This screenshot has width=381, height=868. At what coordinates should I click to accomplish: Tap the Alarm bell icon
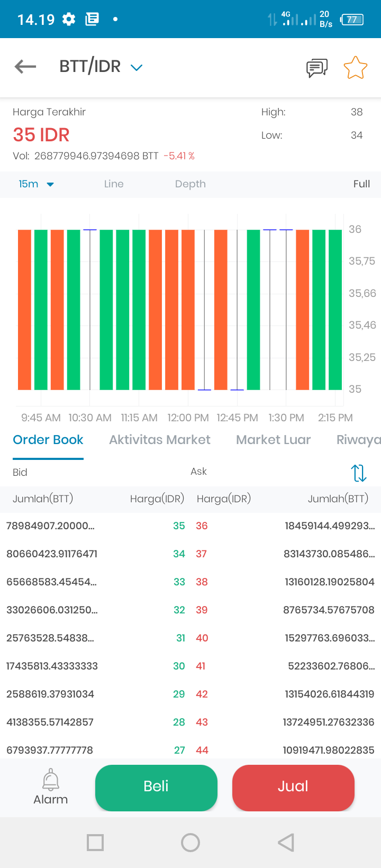coord(51,780)
